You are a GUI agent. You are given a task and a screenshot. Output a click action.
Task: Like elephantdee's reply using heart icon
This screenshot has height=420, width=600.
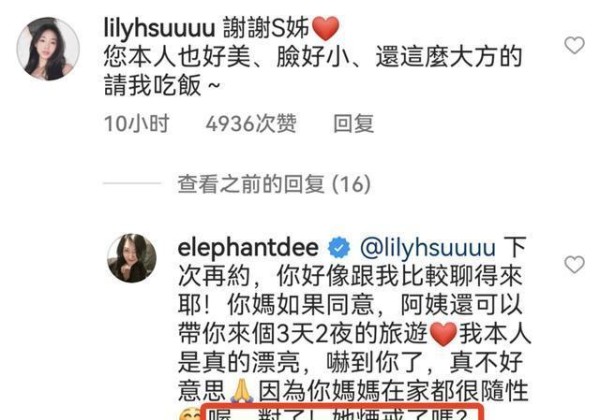574,264
